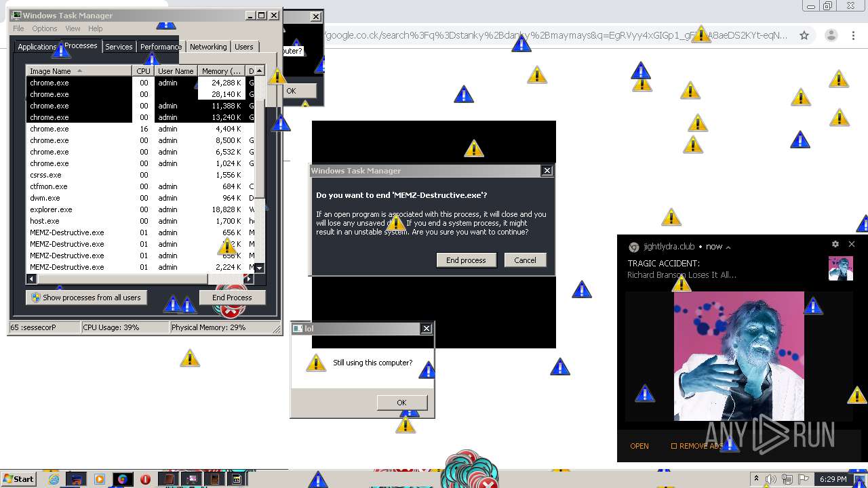
Task: Open the network tray icon
Action: [787, 479]
